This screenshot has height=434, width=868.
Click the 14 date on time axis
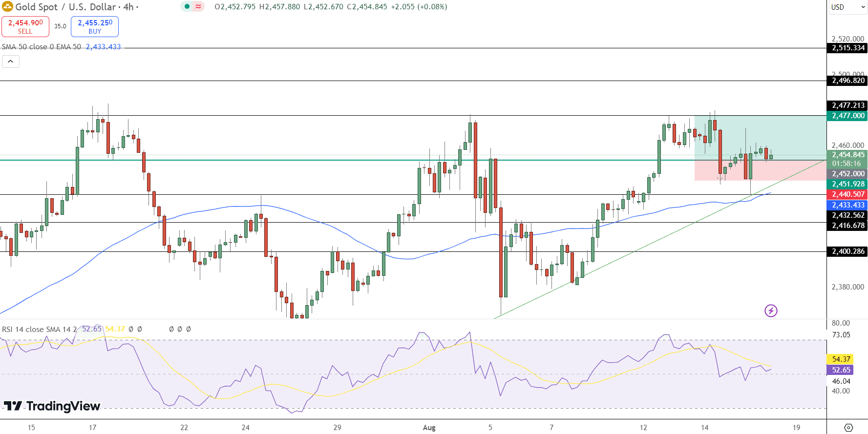[x=704, y=428]
